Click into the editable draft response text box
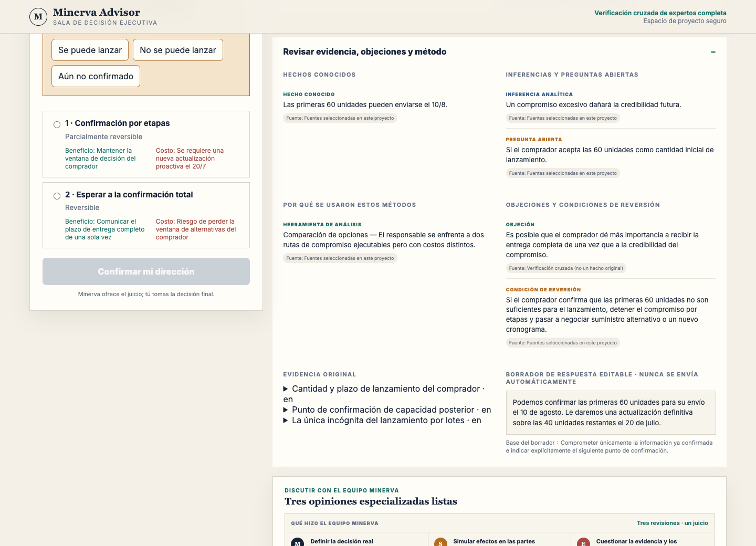This screenshot has width=756, height=546. click(x=611, y=413)
